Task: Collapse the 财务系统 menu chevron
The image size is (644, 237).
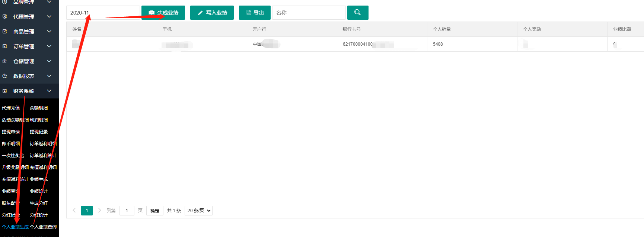Action: (49, 91)
